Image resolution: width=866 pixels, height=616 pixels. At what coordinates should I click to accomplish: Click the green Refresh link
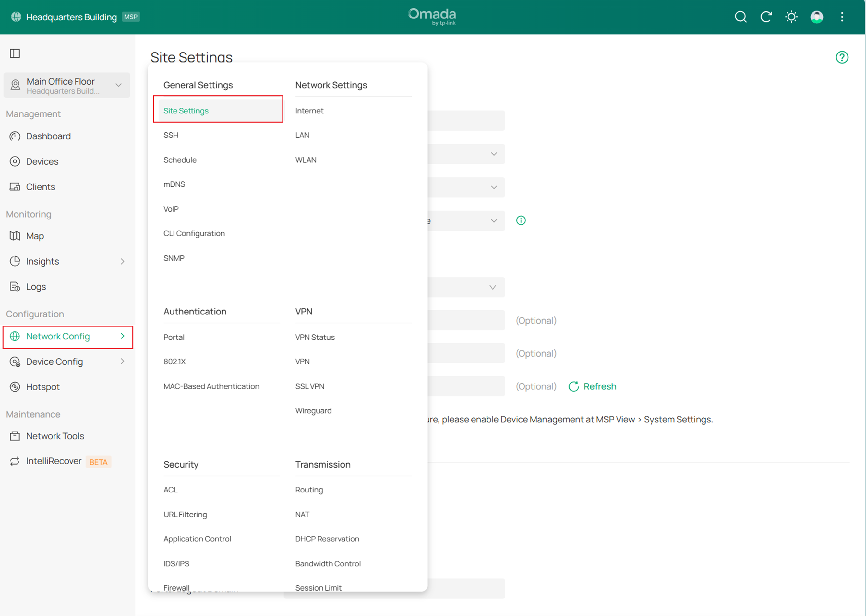point(592,386)
